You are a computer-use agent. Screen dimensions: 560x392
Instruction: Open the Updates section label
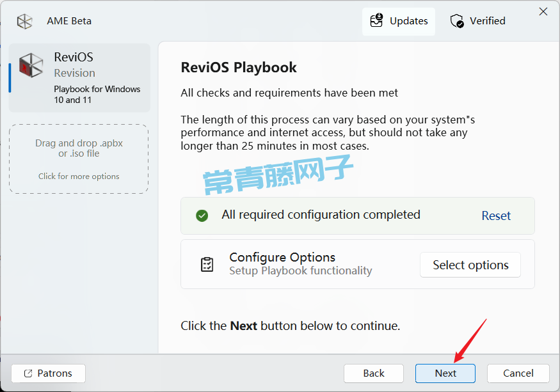[408, 21]
